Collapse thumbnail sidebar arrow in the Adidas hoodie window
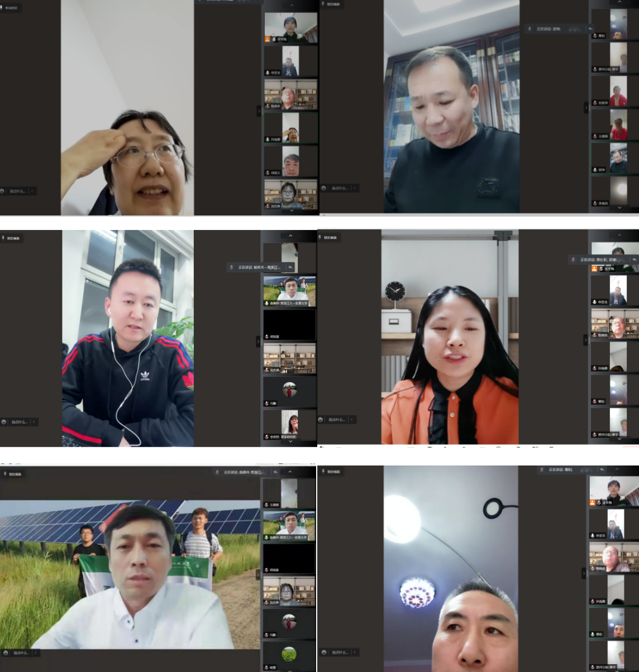The height and width of the screenshot is (672, 639). point(258,340)
